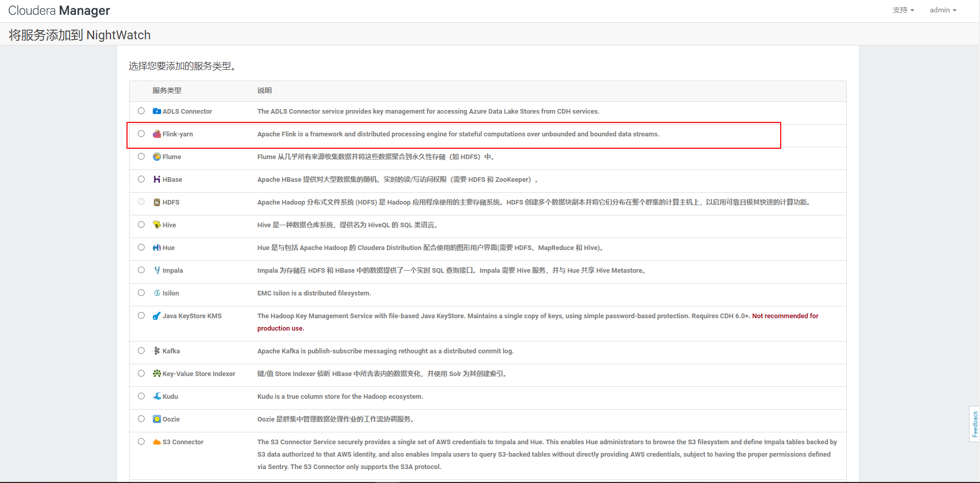980x483 pixels.
Task: Click the S3 Connector service name
Action: 183,442
